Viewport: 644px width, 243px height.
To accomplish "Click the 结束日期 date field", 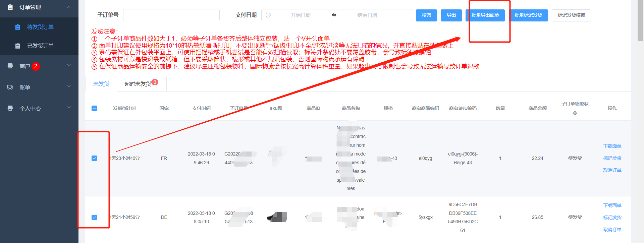I will point(367,15).
